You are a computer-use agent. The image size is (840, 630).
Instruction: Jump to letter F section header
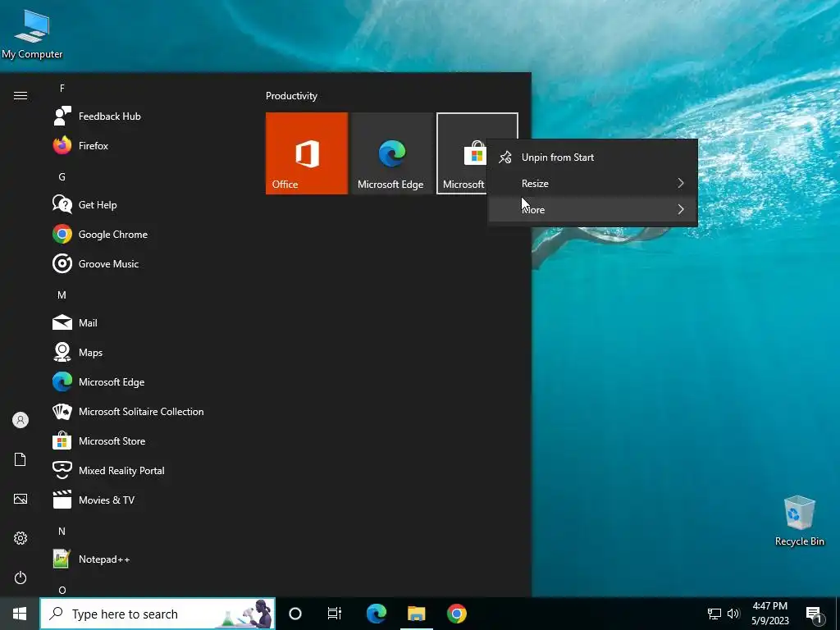pyautogui.click(x=62, y=89)
